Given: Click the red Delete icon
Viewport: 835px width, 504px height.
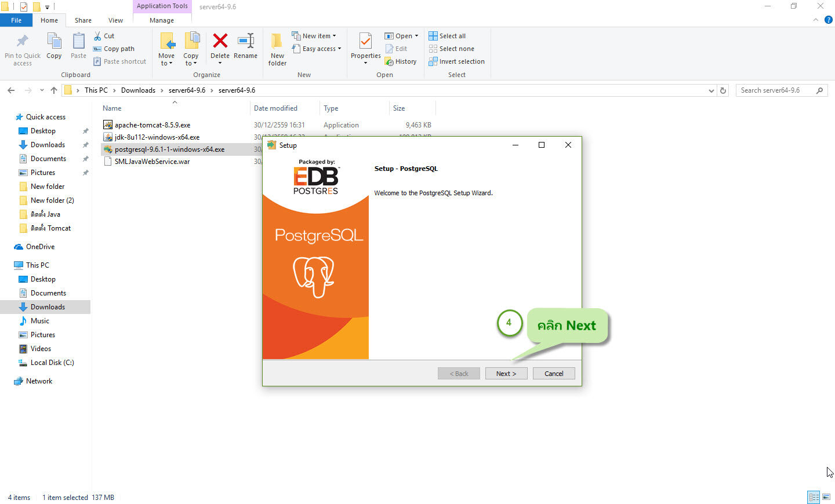Looking at the screenshot, I should (x=220, y=41).
